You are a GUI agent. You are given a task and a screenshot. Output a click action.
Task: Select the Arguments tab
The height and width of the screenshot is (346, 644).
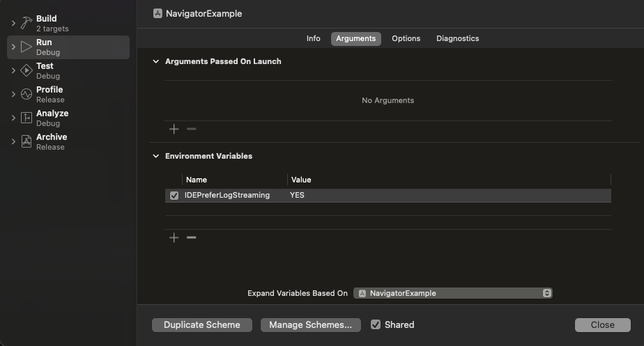355,38
